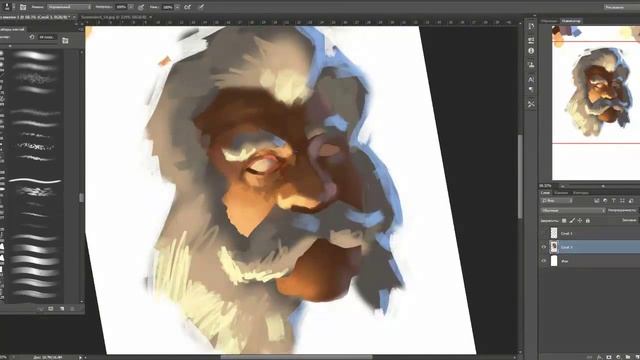The height and width of the screenshot is (360, 640).
Task: Enable the airbrush build-up icon
Action: [187, 7]
